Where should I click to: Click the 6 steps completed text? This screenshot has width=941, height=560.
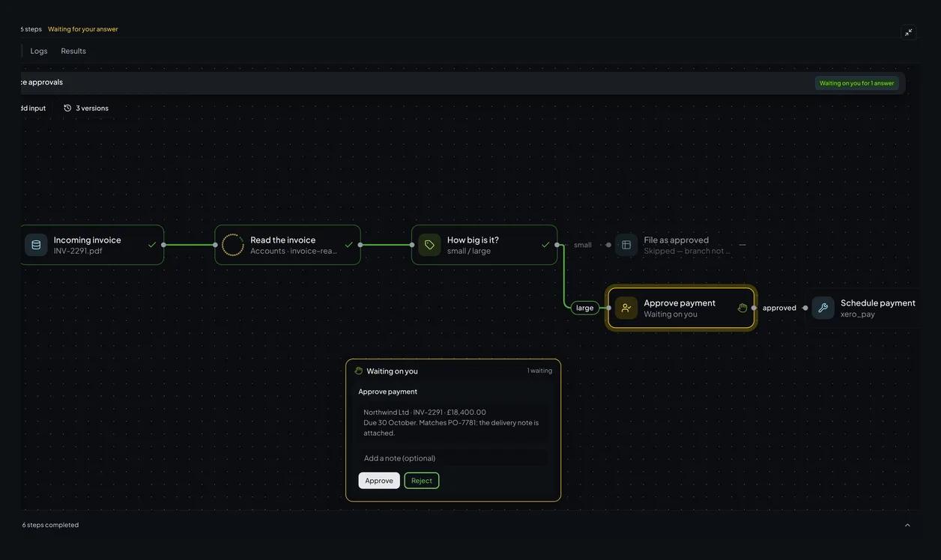point(50,525)
